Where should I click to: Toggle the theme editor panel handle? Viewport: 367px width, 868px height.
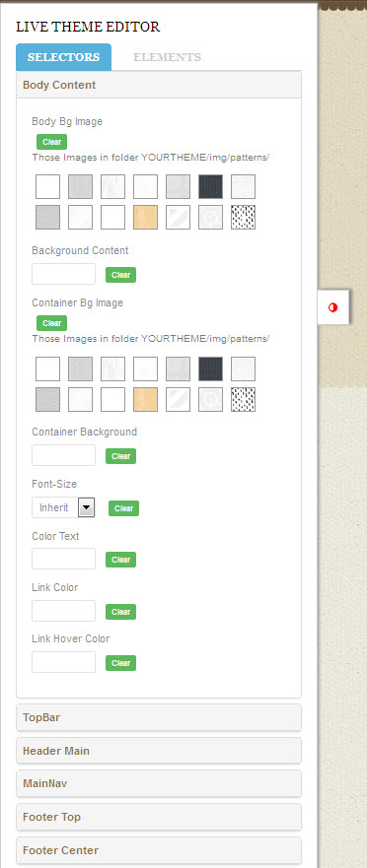(x=333, y=307)
